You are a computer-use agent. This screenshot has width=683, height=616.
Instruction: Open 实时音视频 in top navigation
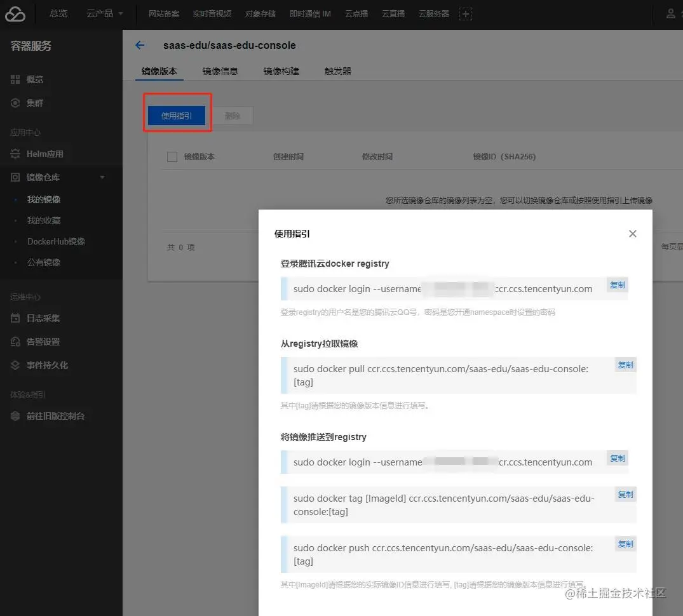(x=212, y=14)
